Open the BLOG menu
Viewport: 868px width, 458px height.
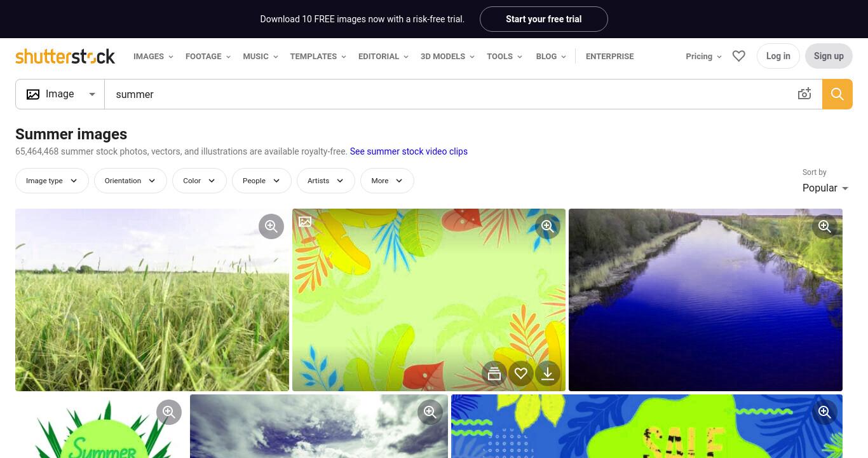551,56
